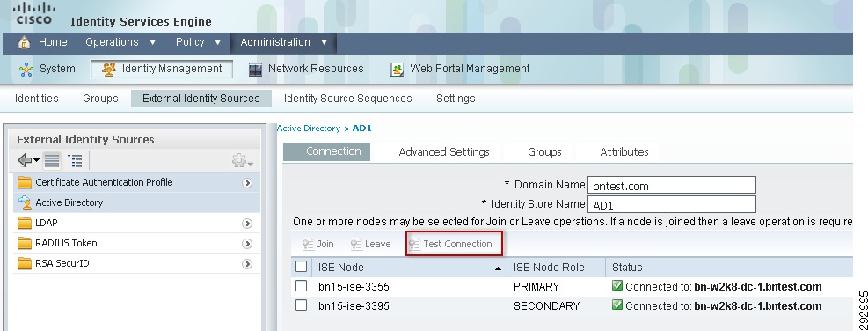
Task: Open the Administration dropdown menu
Action: pos(284,42)
